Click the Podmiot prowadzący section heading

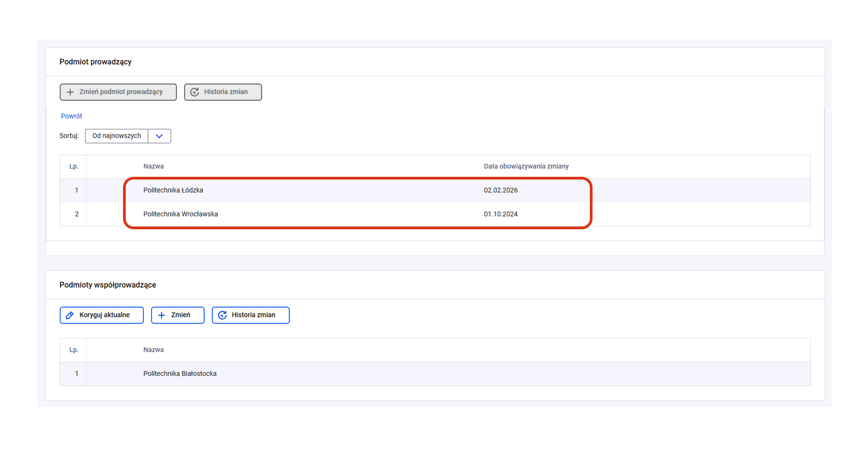(95, 62)
